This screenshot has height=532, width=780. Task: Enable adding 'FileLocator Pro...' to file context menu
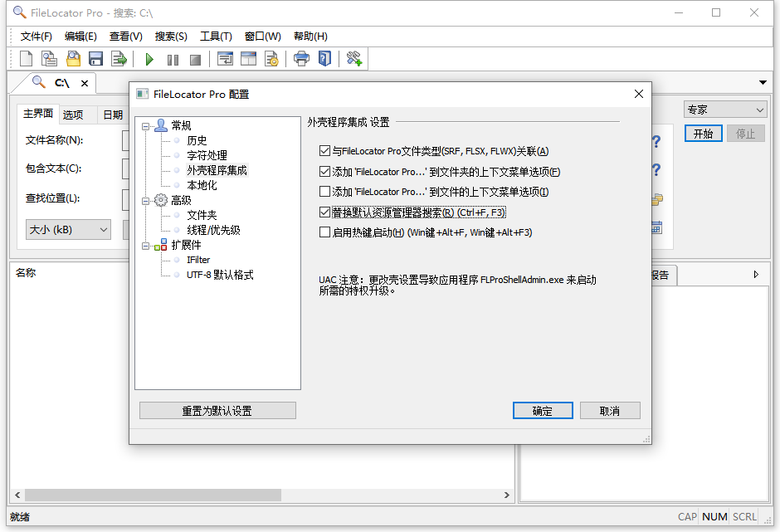click(323, 192)
